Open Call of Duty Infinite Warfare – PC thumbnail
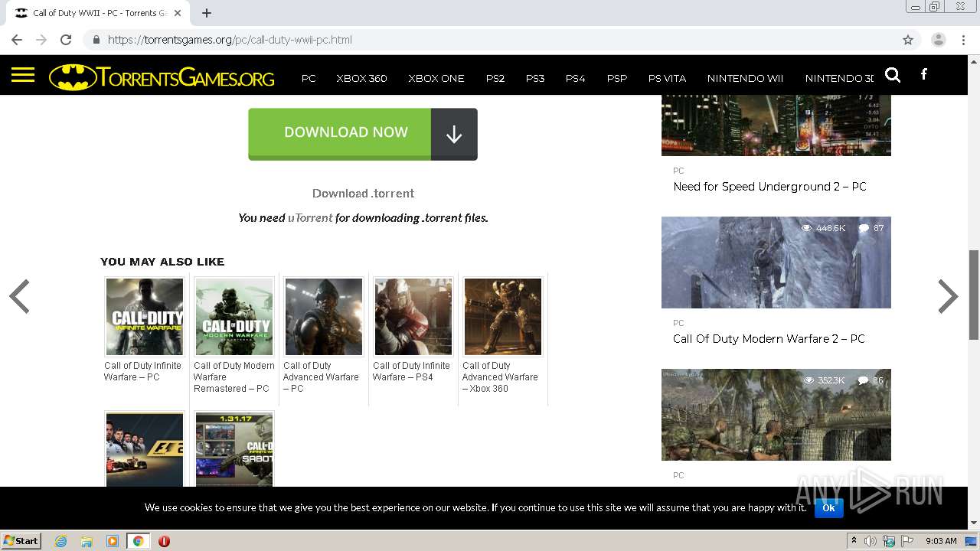This screenshot has height=551, width=980. [145, 317]
